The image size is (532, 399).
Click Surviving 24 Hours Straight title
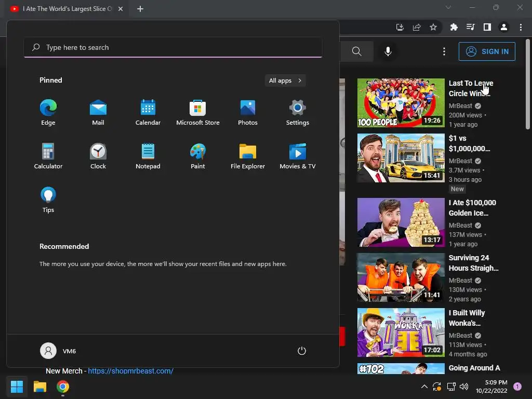coord(473,263)
